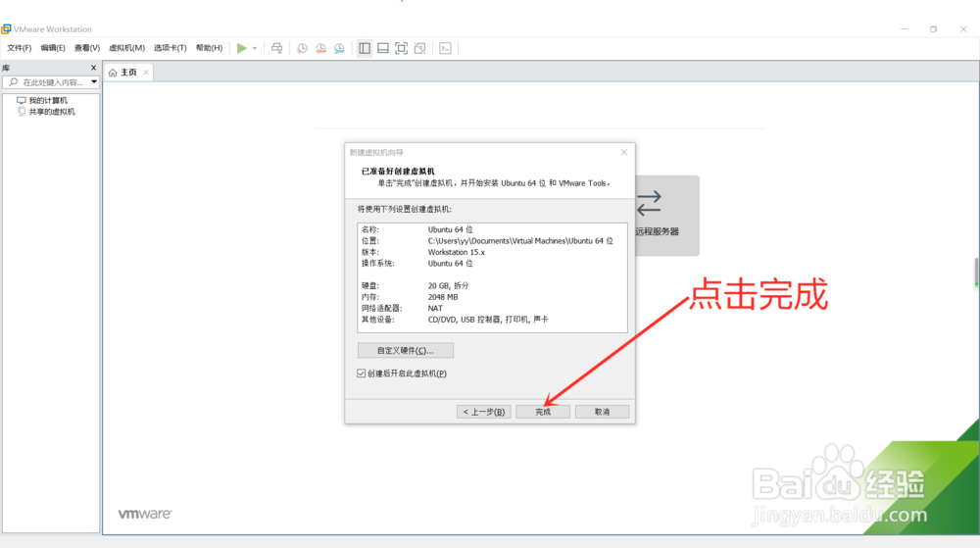Open the 选项卡(T) menu
Viewport: 980px width, 548px height.
pyautogui.click(x=170, y=48)
